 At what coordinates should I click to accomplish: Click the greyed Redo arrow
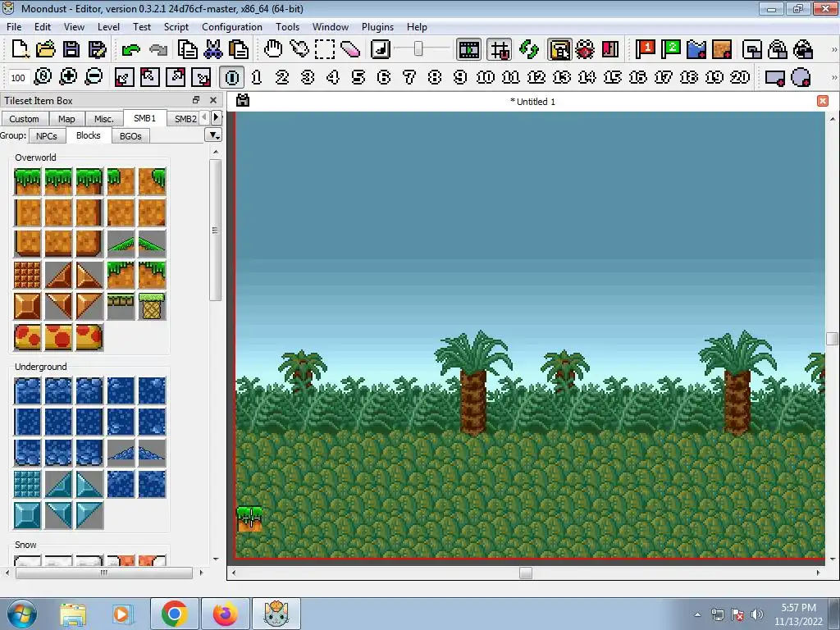(158, 49)
